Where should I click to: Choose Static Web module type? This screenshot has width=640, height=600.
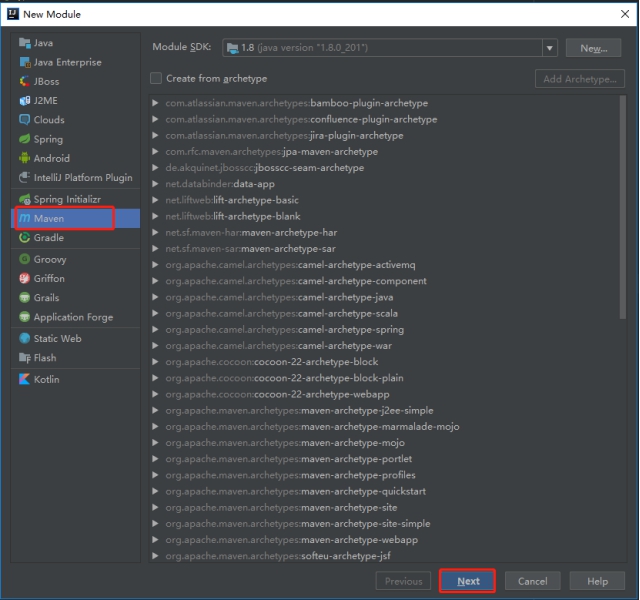(x=76, y=338)
